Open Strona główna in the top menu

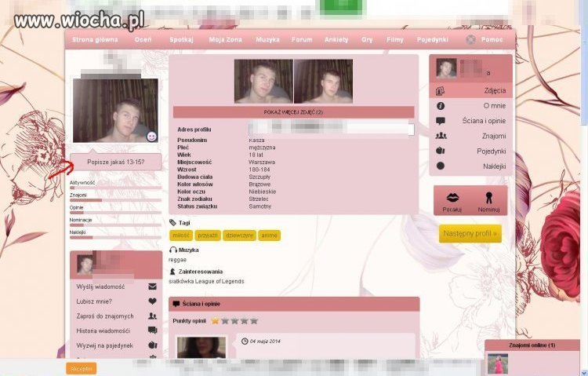pyautogui.click(x=95, y=39)
